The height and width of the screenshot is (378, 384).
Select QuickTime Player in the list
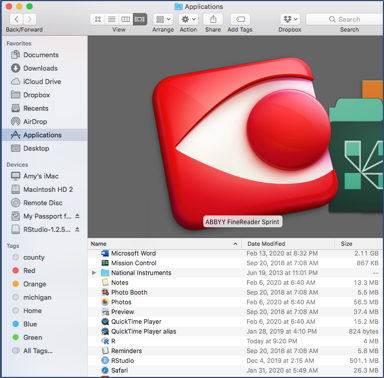click(236, 321)
